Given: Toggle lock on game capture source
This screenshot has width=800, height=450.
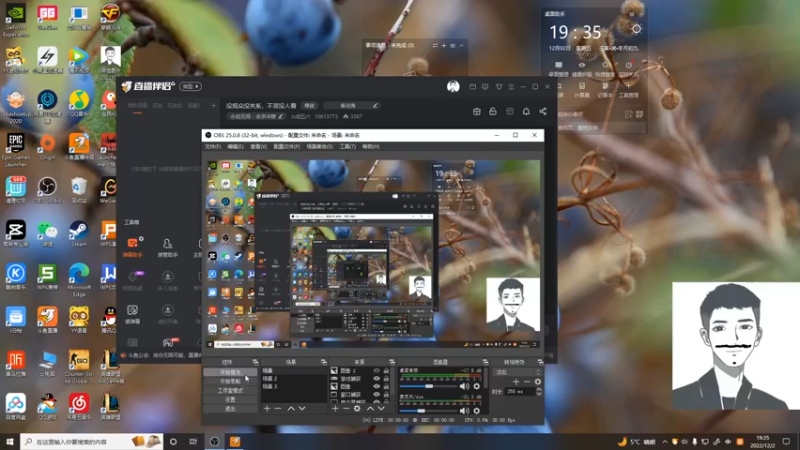Looking at the screenshot, I should point(386,379).
